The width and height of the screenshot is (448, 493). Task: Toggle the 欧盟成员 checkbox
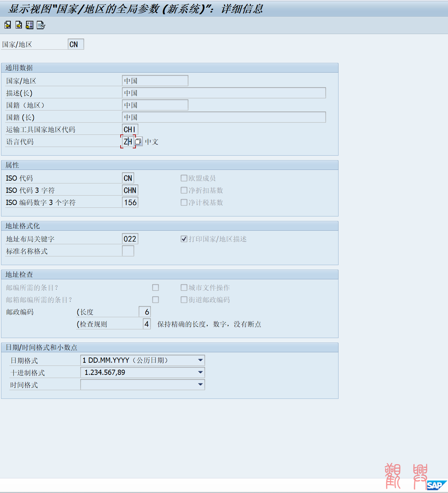pos(184,178)
